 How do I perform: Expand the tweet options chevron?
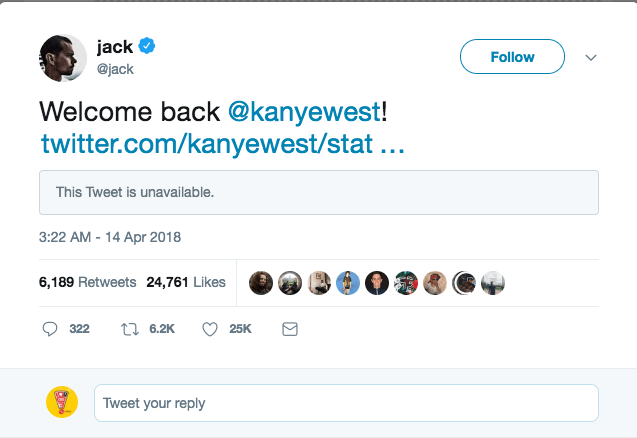tap(591, 57)
